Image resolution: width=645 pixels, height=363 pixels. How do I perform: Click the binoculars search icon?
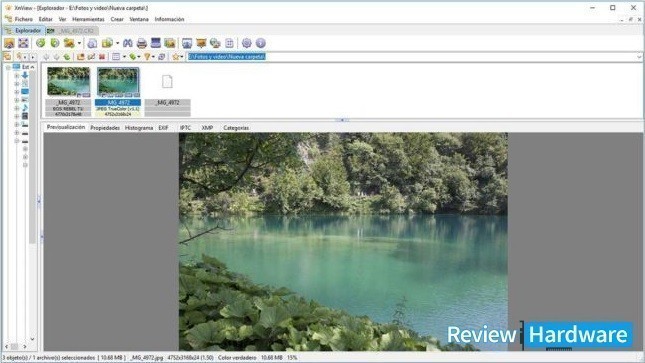coord(128,43)
